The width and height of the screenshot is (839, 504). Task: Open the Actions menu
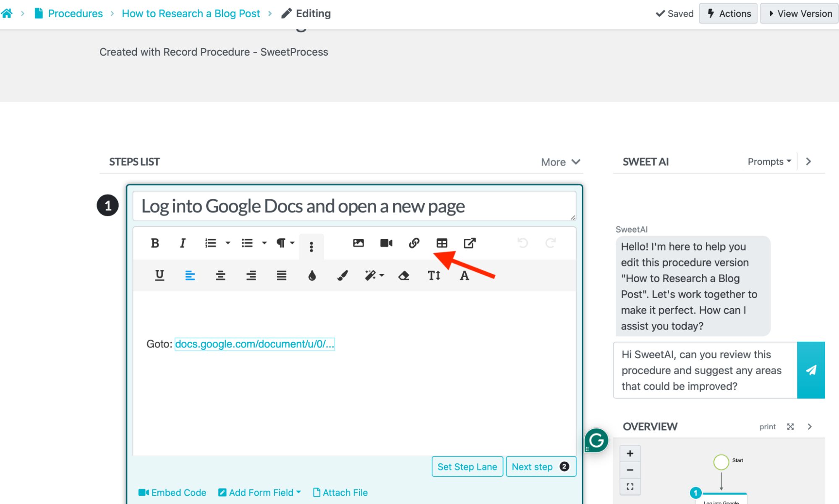(x=728, y=13)
